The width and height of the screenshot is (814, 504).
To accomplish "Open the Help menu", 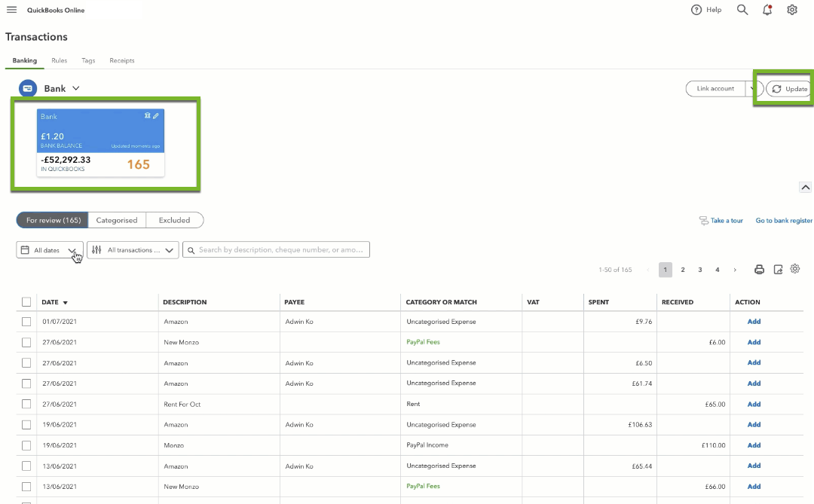I will pos(706,10).
